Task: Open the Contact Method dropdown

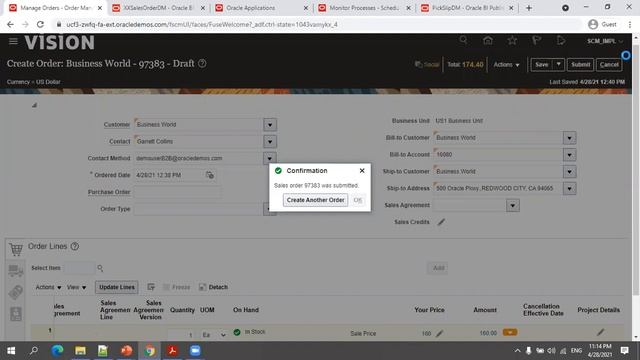Action: click(269, 158)
